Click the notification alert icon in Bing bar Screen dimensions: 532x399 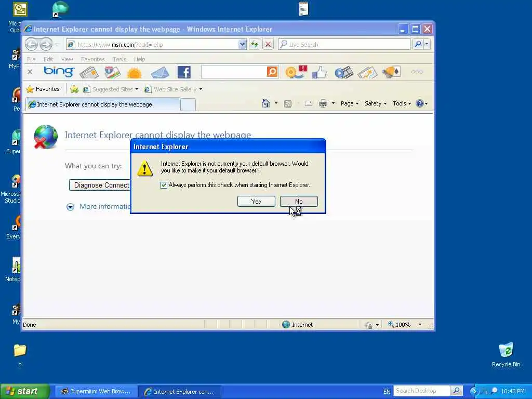pyautogui.click(x=296, y=72)
